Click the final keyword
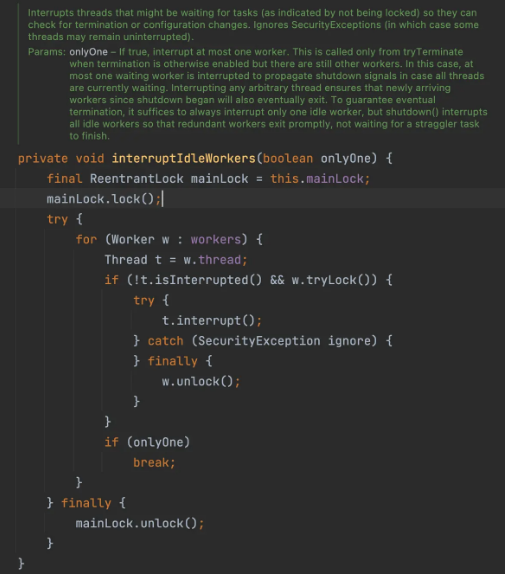Viewport: 505px width, 574px height. click(64, 179)
